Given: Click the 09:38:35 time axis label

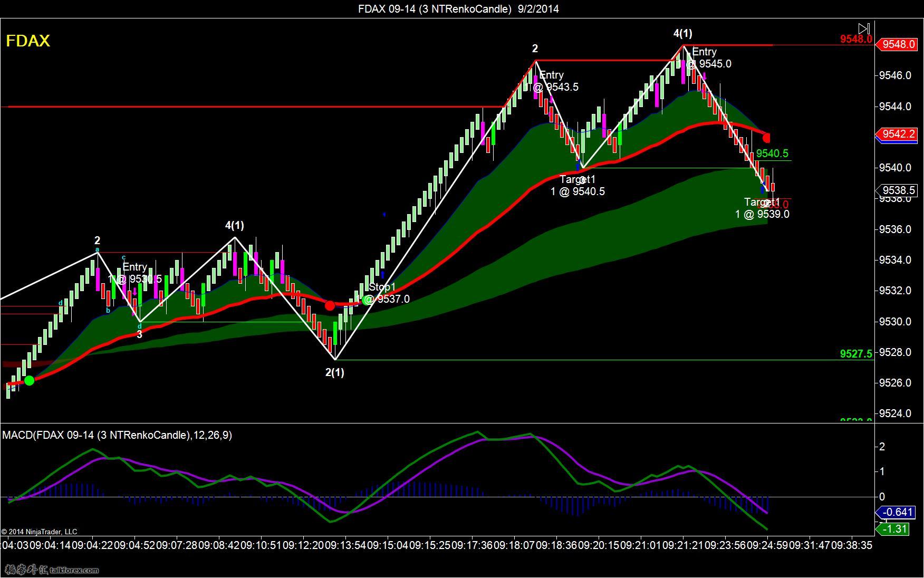Looking at the screenshot, I should pos(851,545).
